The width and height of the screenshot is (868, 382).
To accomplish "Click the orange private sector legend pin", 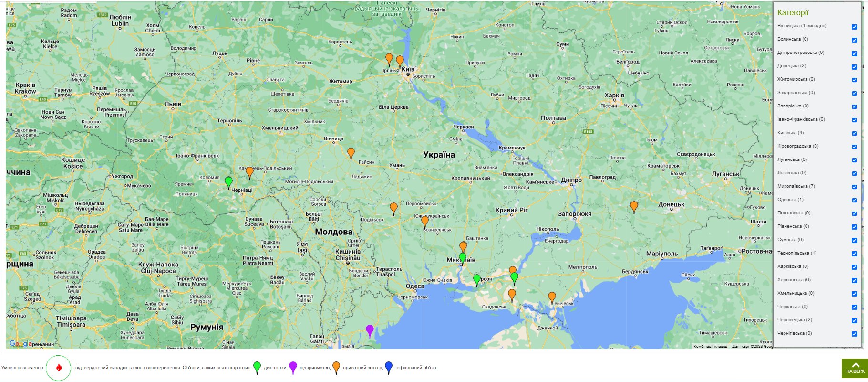I will (336, 367).
